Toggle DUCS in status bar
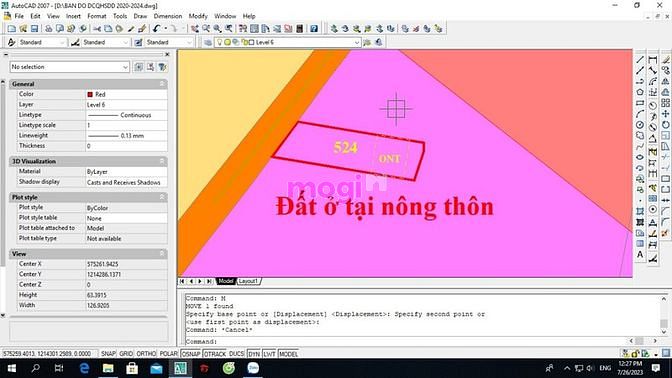Viewport: 672px width, 378px height. click(237, 354)
